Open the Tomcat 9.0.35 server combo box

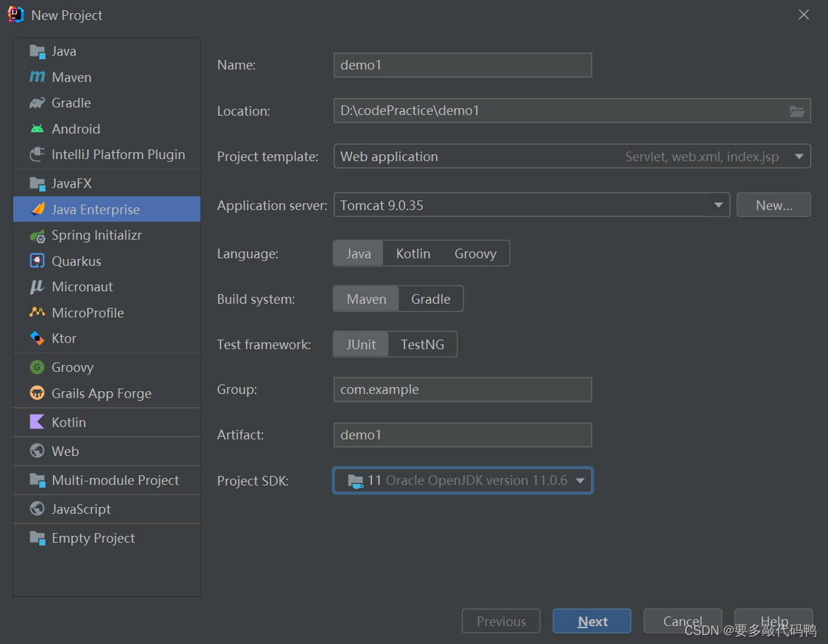(532, 205)
